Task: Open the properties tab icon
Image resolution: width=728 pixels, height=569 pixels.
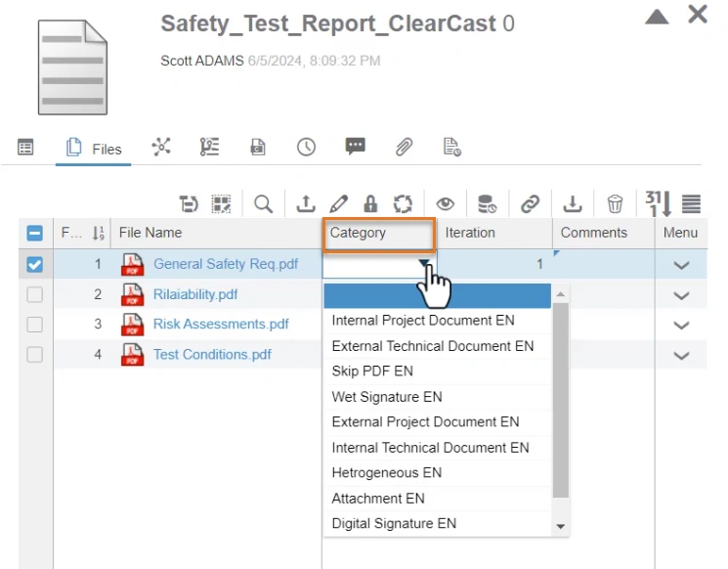Action: tap(25, 148)
